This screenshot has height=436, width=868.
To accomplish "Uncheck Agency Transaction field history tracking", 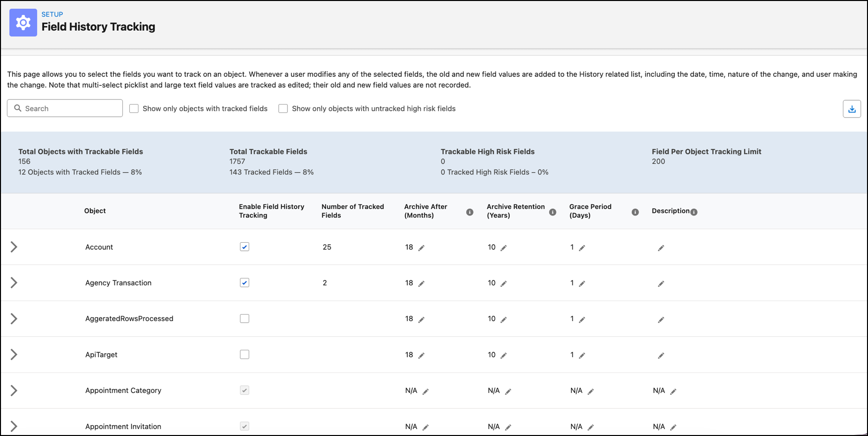I will click(x=245, y=282).
